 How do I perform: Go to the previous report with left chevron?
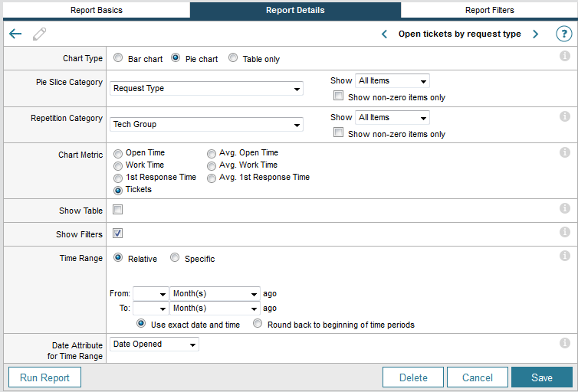coord(384,34)
